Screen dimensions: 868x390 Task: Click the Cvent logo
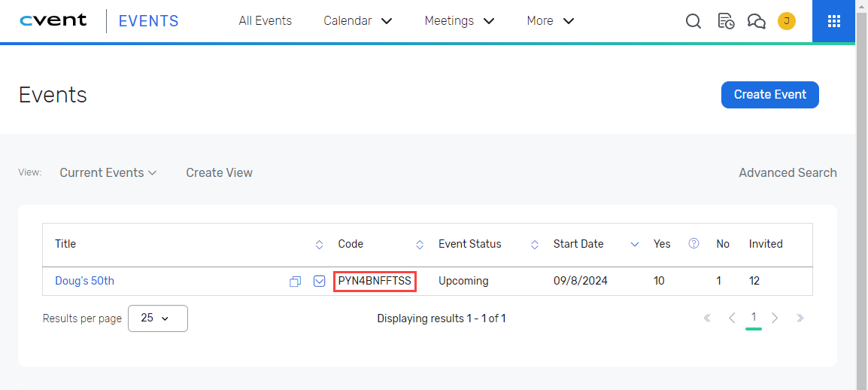(53, 21)
